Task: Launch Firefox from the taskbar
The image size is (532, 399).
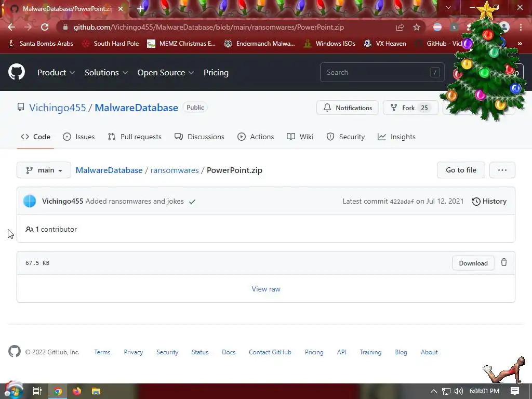Action: pyautogui.click(x=77, y=391)
